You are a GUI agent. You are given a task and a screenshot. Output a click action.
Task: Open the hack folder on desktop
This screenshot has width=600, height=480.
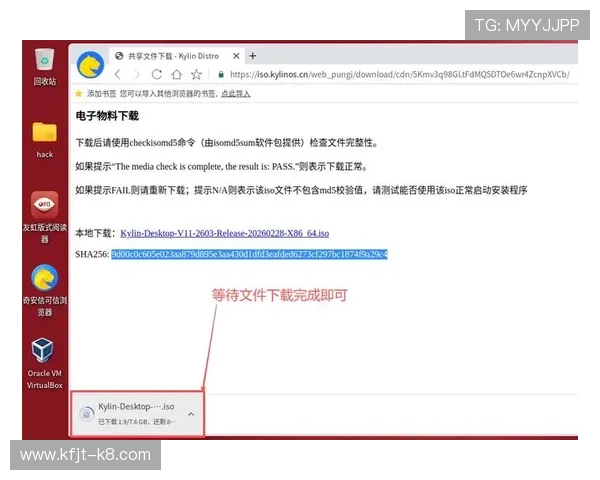[x=45, y=140]
